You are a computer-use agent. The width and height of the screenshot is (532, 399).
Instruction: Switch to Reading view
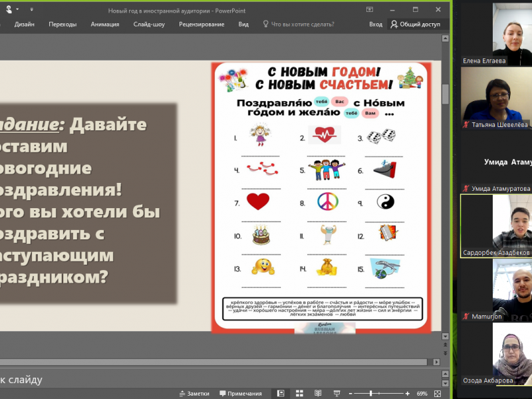319,393
